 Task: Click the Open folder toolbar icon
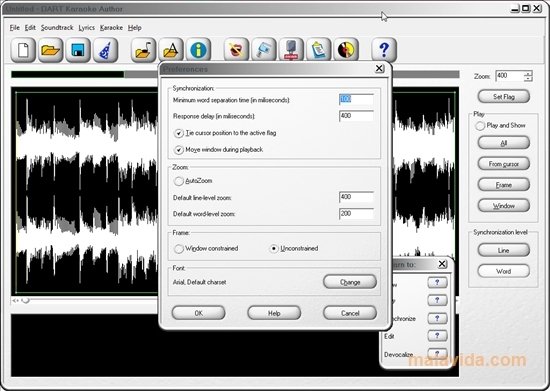click(51, 50)
